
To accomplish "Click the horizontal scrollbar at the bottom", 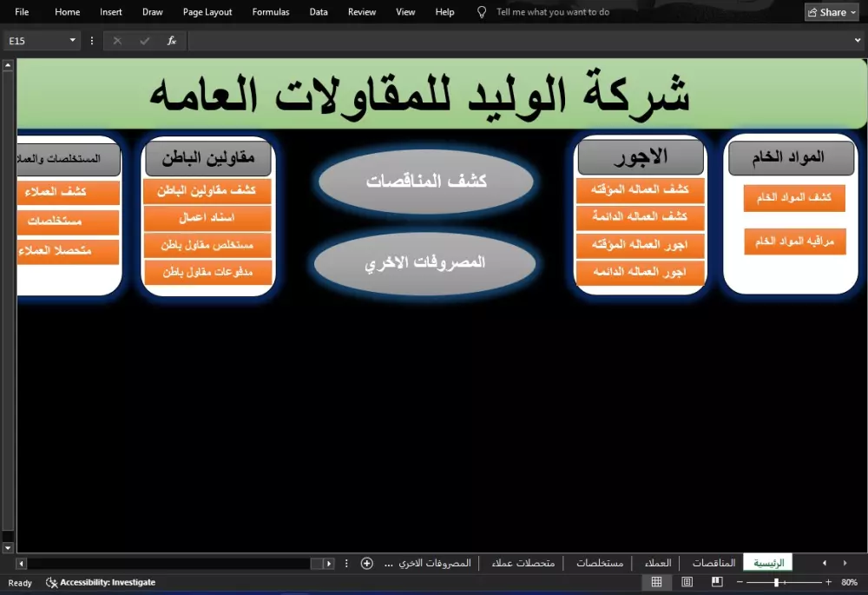I will coord(174,563).
